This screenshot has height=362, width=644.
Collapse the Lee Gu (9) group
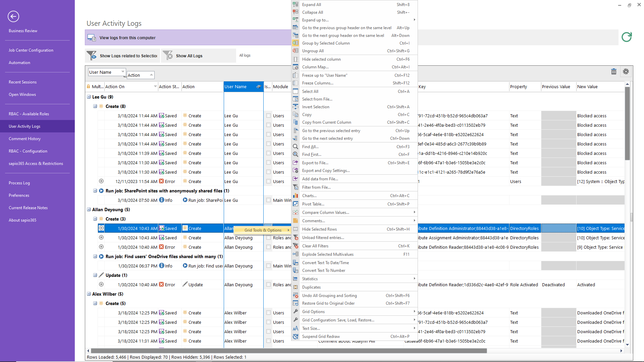[x=89, y=97]
